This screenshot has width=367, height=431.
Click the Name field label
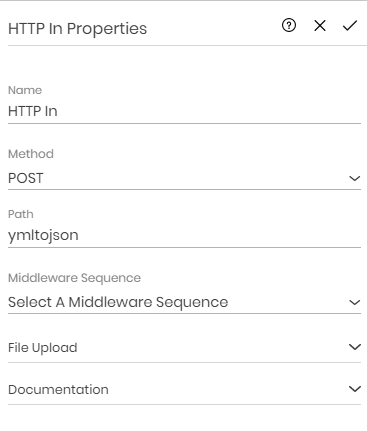coord(25,90)
